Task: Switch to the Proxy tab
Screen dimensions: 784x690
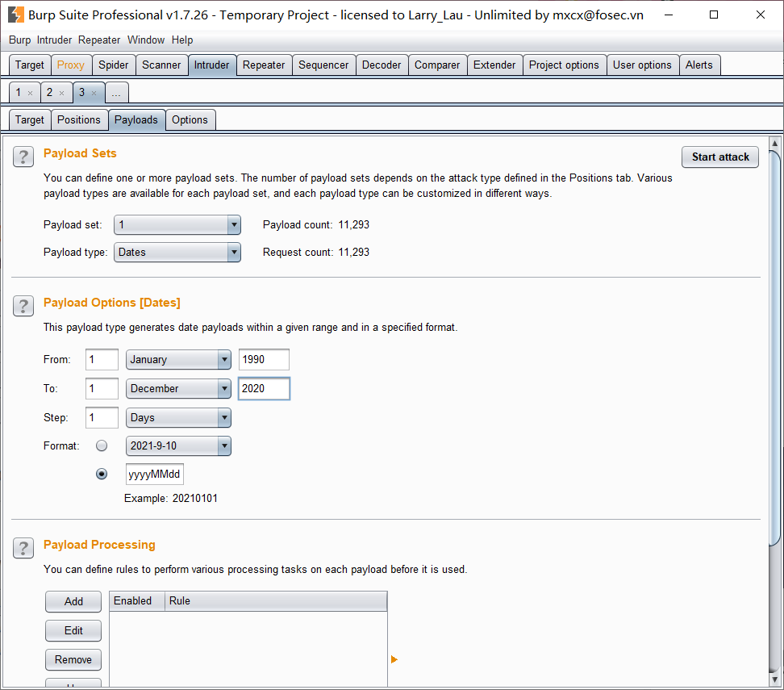Action: point(70,65)
